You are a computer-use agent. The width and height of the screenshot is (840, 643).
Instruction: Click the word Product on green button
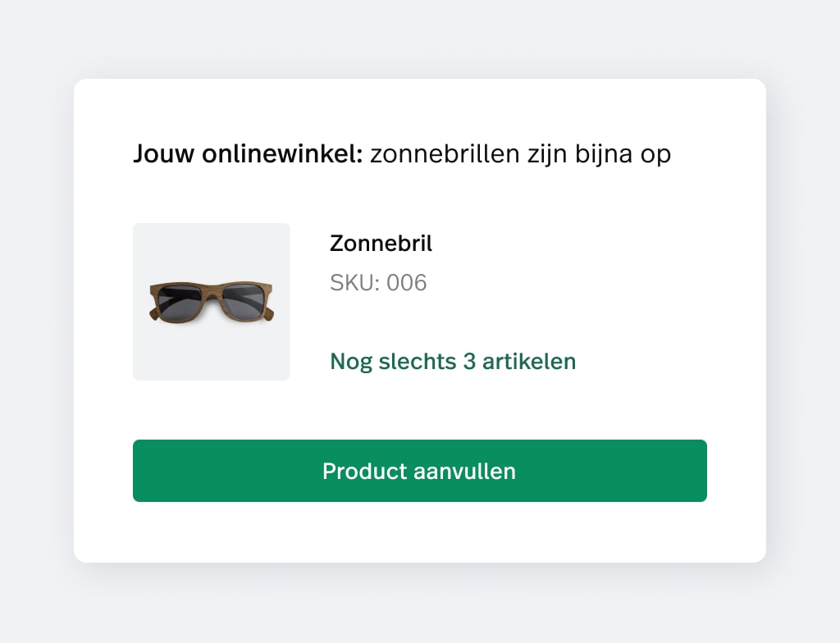365,471
